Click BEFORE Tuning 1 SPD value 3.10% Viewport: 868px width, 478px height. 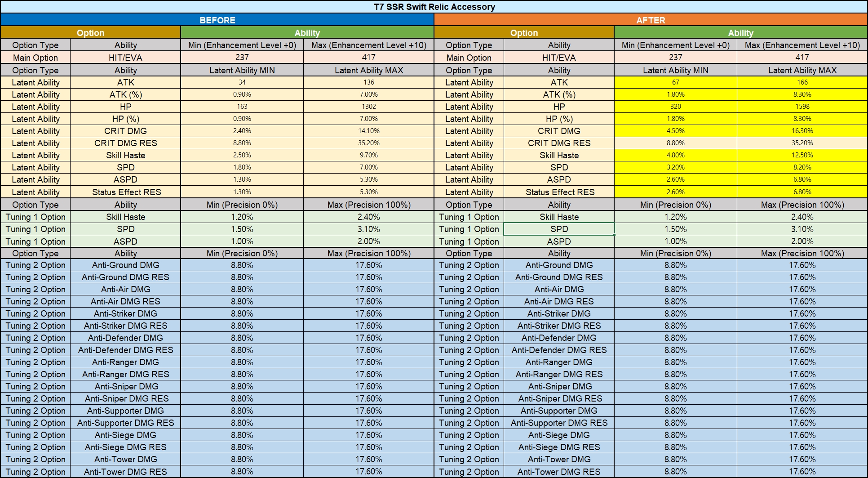(x=368, y=229)
